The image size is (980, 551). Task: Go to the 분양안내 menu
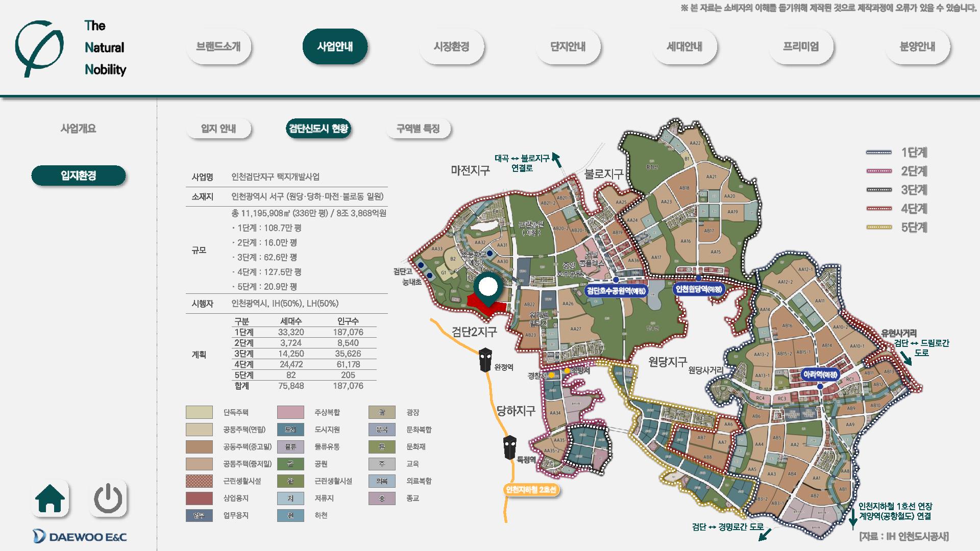click(x=917, y=47)
